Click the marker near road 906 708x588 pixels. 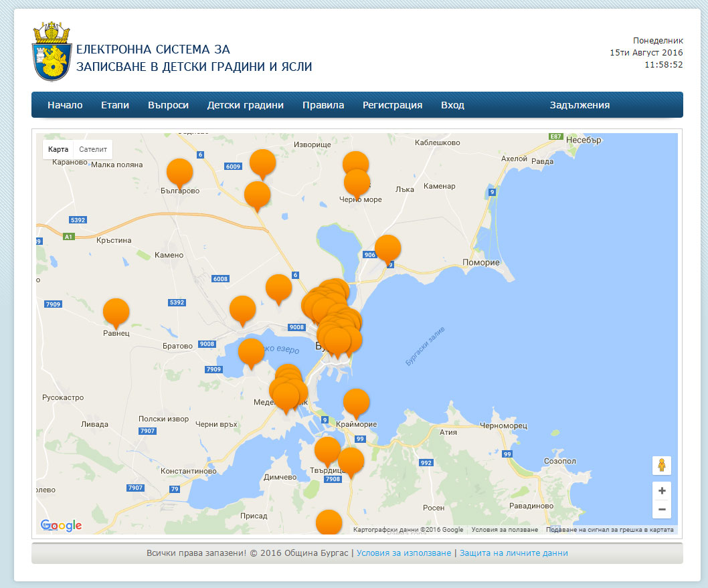[388, 249]
